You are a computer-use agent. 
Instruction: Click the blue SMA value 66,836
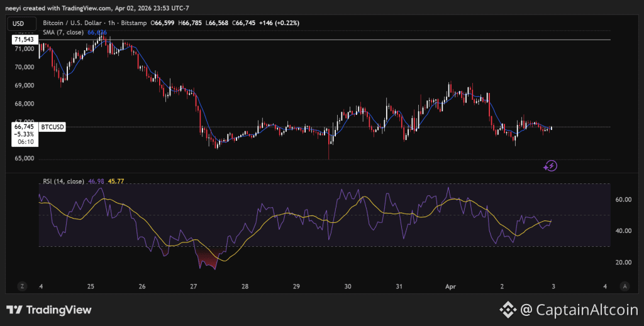pyautogui.click(x=97, y=32)
